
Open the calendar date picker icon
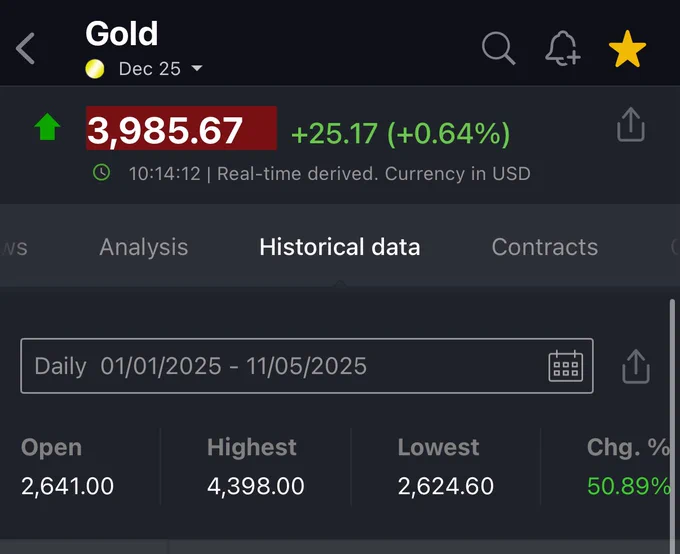click(565, 366)
